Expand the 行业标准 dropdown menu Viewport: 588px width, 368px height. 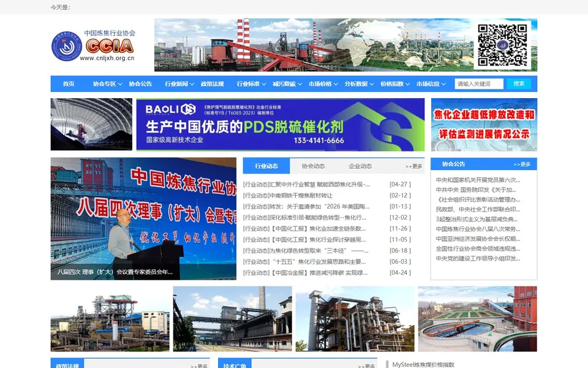pos(251,84)
